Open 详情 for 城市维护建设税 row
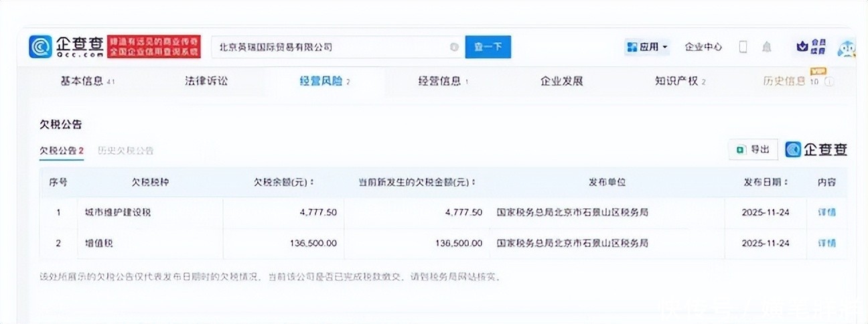This screenshot has width=868, height=324. click(826, 212)
